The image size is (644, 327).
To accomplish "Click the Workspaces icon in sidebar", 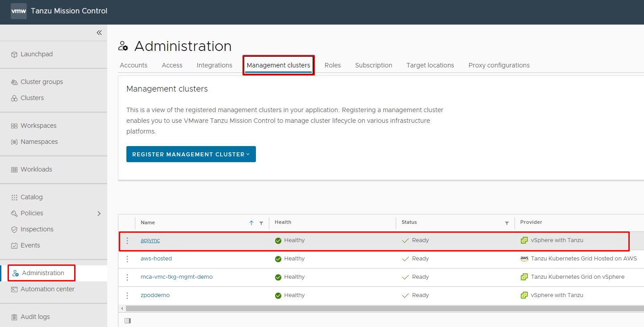I will [x=14, y=126].
